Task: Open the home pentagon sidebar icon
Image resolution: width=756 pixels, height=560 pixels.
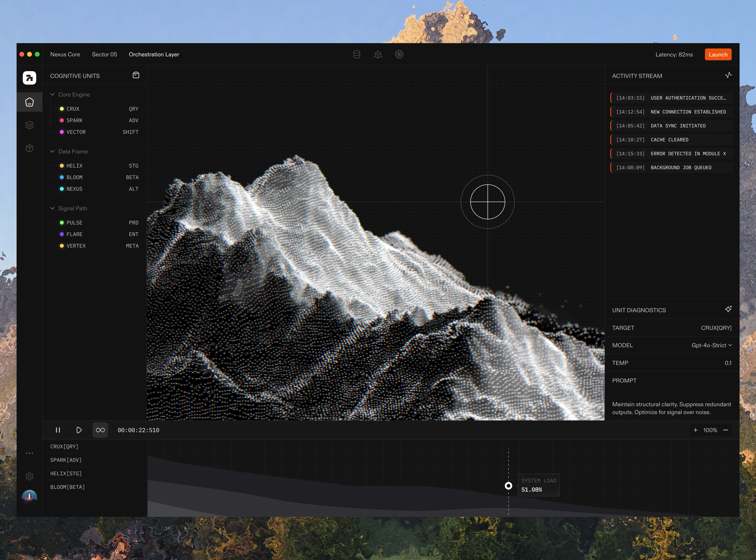Action: click(x=29, y=102)
